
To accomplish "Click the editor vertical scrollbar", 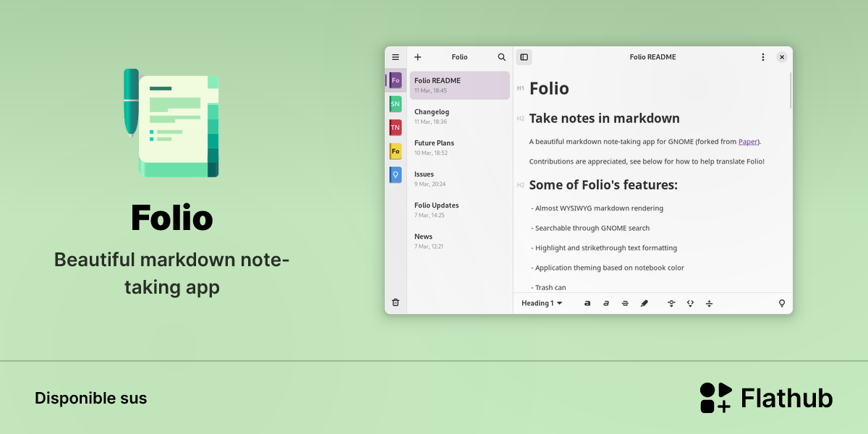I will pyautogui.click(x=790, y=90).
